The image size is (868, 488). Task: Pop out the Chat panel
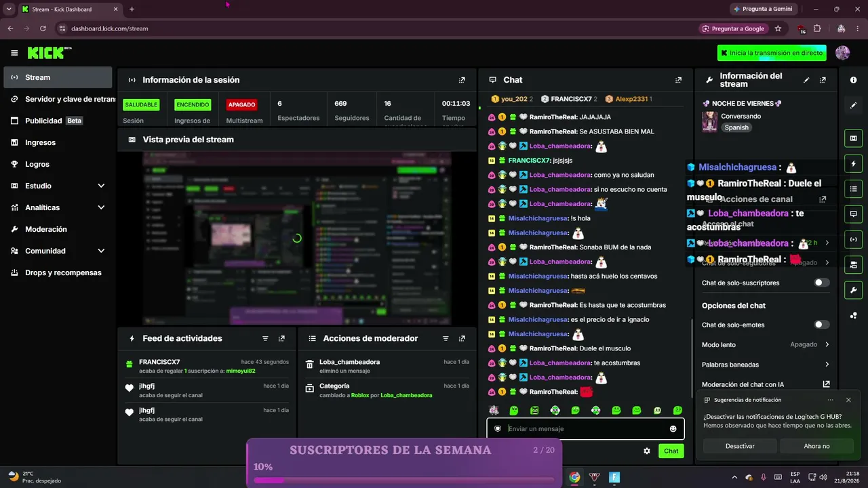point(678,80)
